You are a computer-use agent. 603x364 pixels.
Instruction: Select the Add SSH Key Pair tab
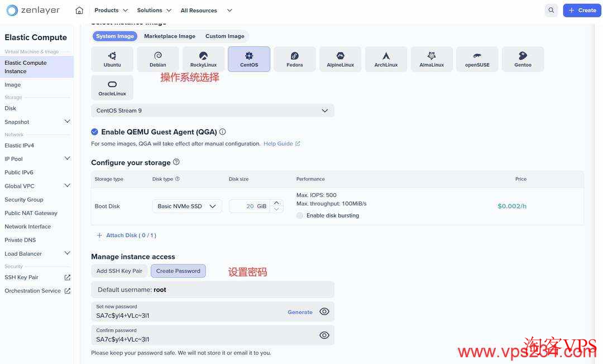pyautogui.click(x=119, y=270)
